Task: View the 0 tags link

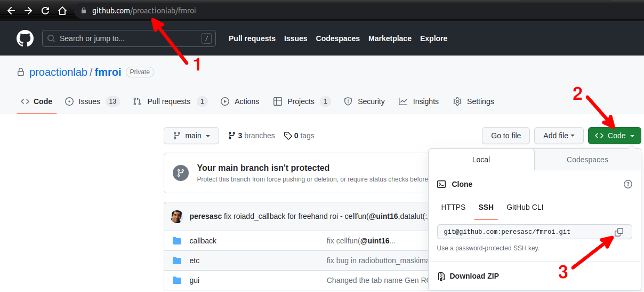Action: pos(299,136)
